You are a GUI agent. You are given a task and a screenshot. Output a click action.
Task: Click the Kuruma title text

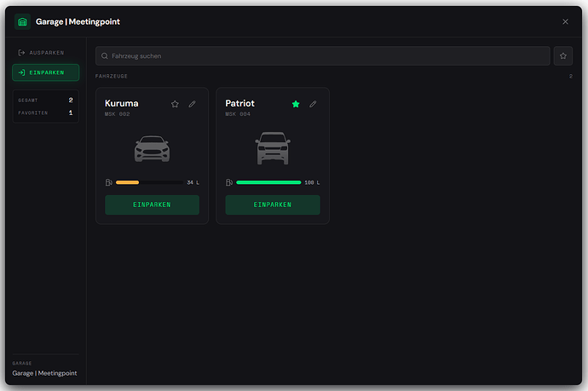tap(122, 103)
